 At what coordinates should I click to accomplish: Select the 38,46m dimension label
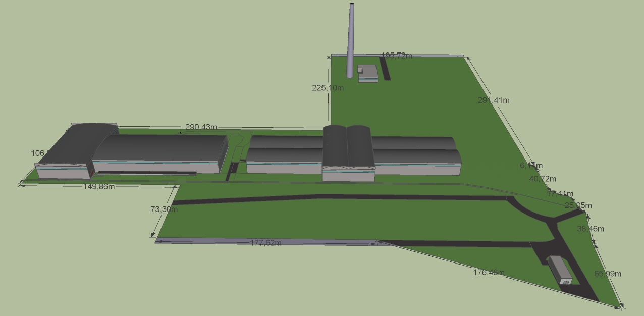click(591, 229)
